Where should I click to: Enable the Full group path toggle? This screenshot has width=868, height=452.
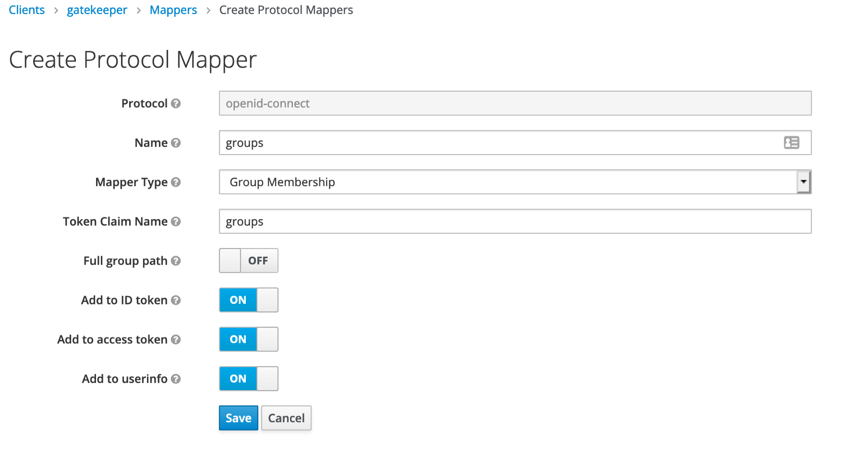pos(248,261)
